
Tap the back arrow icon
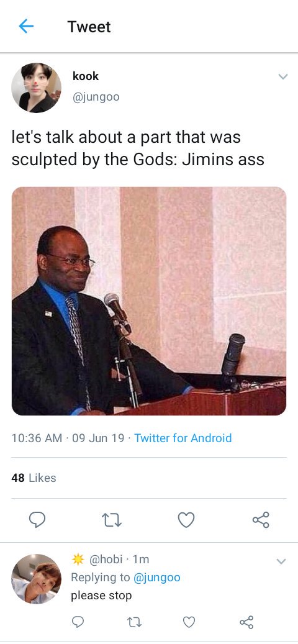pos(26,27)
